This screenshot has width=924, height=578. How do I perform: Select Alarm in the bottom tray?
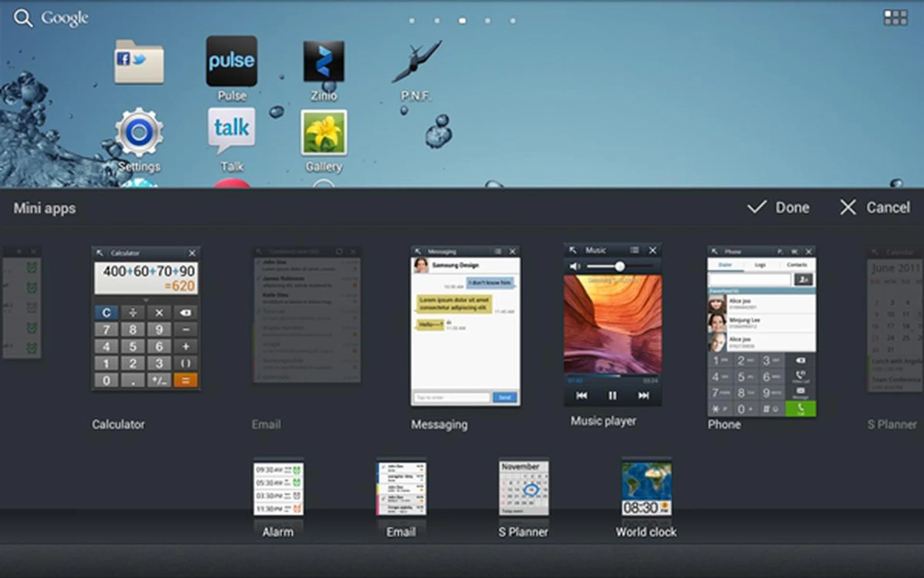(x=278, y=489)
